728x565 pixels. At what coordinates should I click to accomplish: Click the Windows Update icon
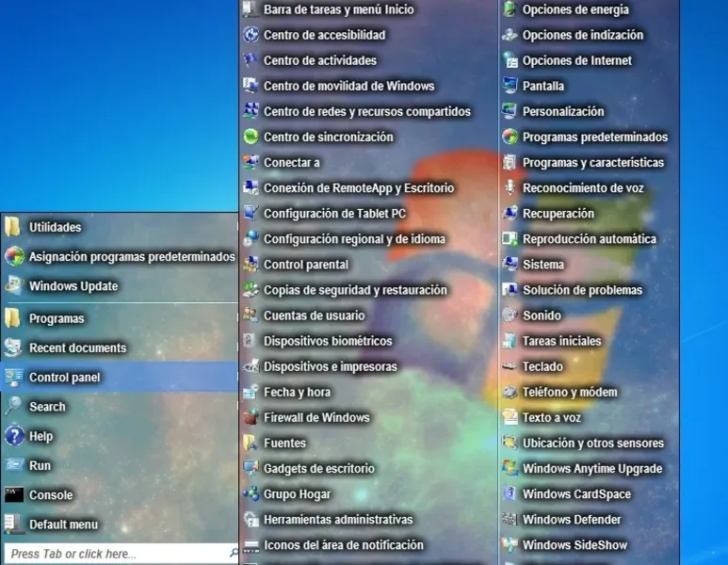[x=13, y=286]
